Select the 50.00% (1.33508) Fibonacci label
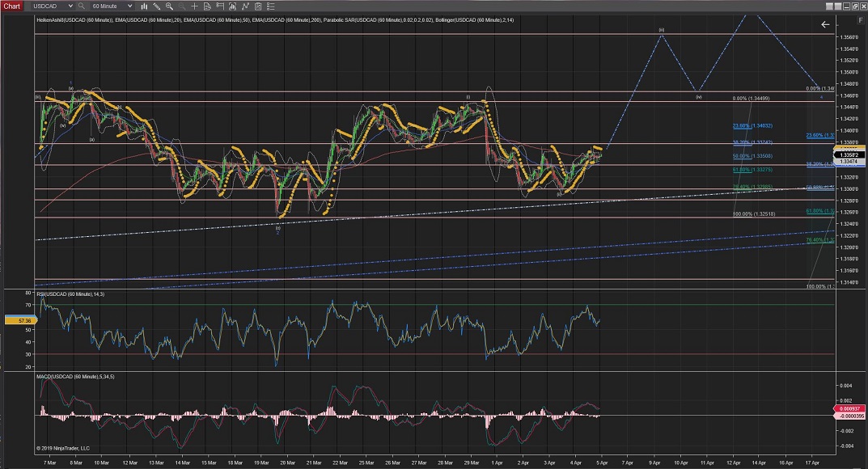This screenshot has width=868, height=469. pyautogui.click(x=752, y=156)
